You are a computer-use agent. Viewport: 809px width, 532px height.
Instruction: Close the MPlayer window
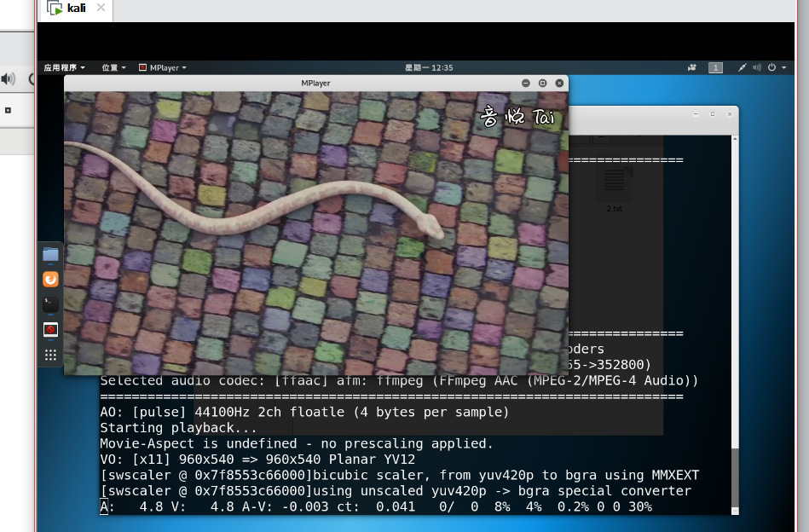click(x=559, y=83)
